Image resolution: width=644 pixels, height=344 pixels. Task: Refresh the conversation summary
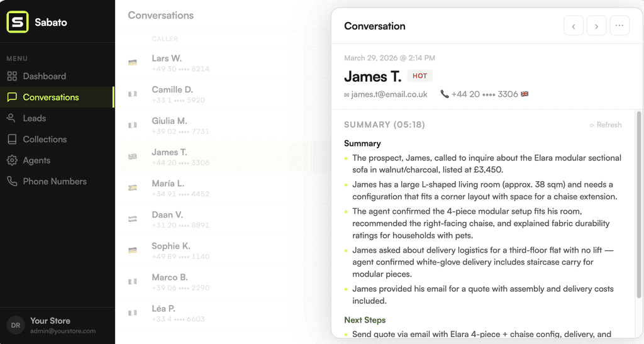tap(606, 125)
